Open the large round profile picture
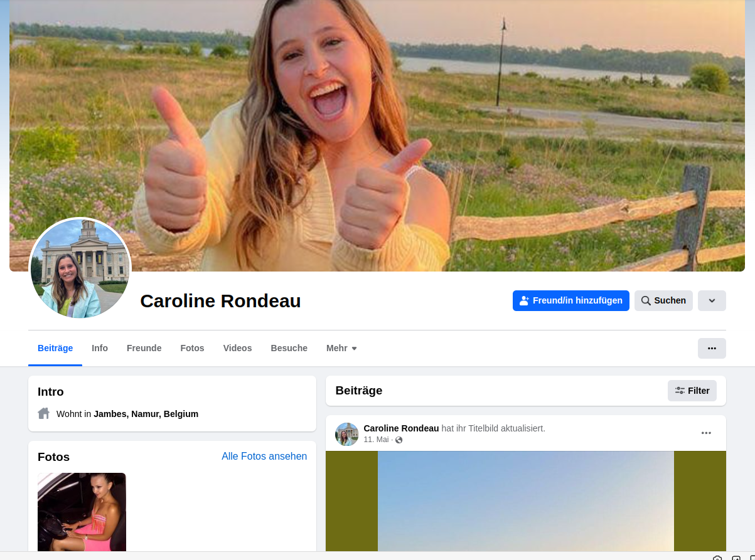The image size is (755, 560). click(x=80, y=268)
